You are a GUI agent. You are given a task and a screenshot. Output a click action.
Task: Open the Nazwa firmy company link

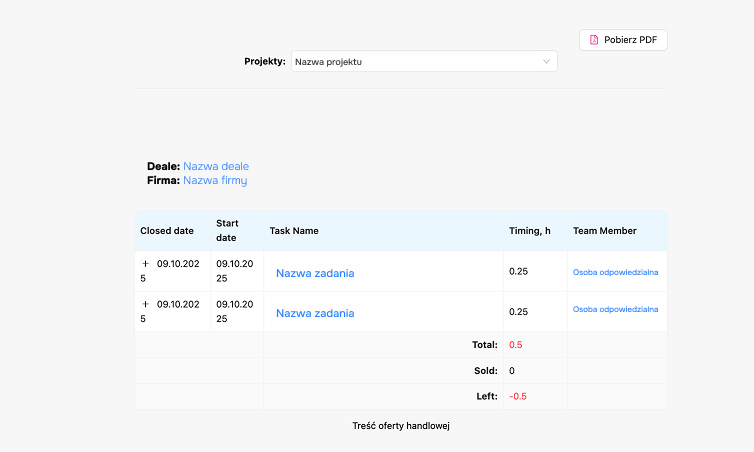[214, 180]
